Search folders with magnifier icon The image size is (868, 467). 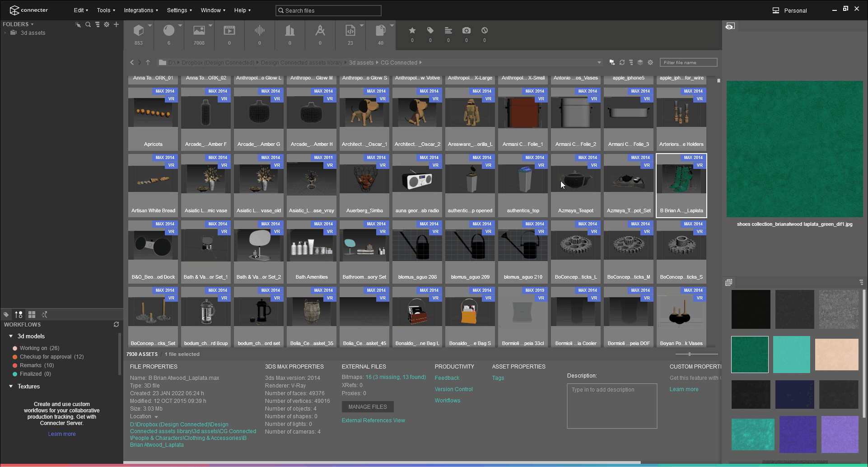pyautogui.click(x=88, y=24)
